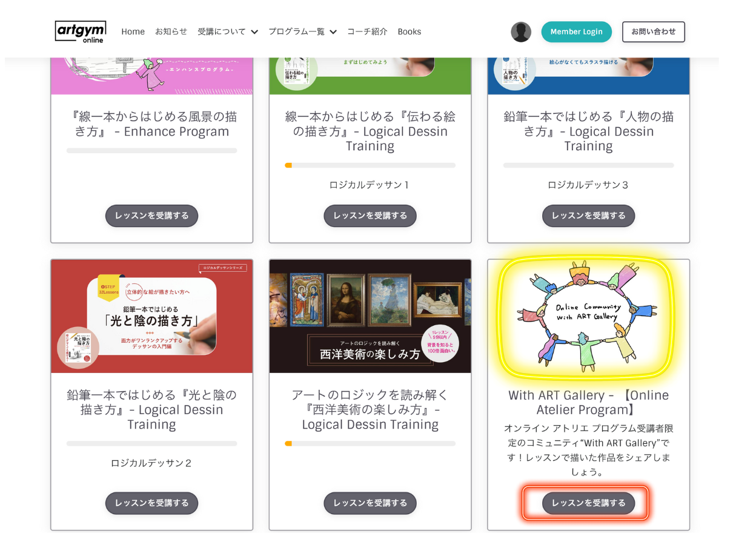Open the 西洋美術の楽しみ方 course thumbnail
Viewport: 756px width, 545px height.
tap(370, 316)
